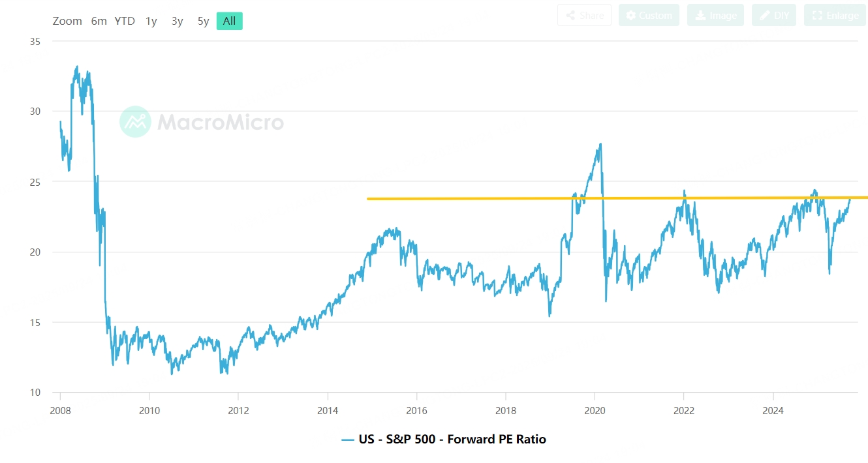Image resolution: width=868 pixels, height=463 pixels.
Task: Click the 2020 peak of the blue line
Action: tap(600, 144)
